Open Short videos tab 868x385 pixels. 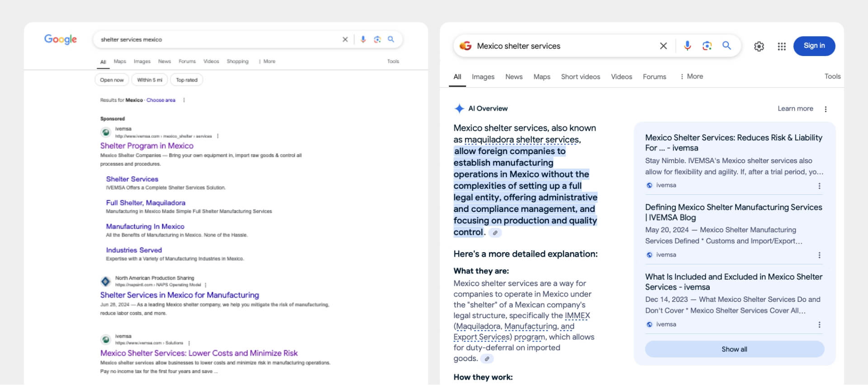tap(580, 77)
